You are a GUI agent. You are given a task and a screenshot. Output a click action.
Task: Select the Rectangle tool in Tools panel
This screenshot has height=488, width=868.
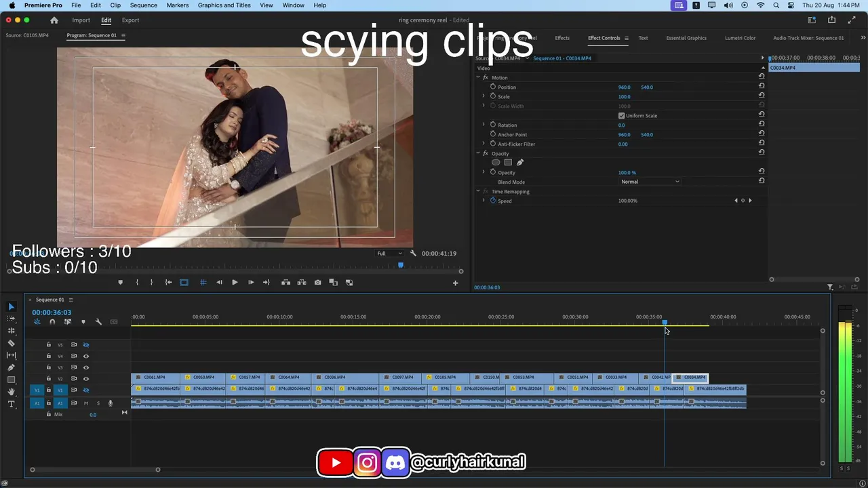[11, 380]
